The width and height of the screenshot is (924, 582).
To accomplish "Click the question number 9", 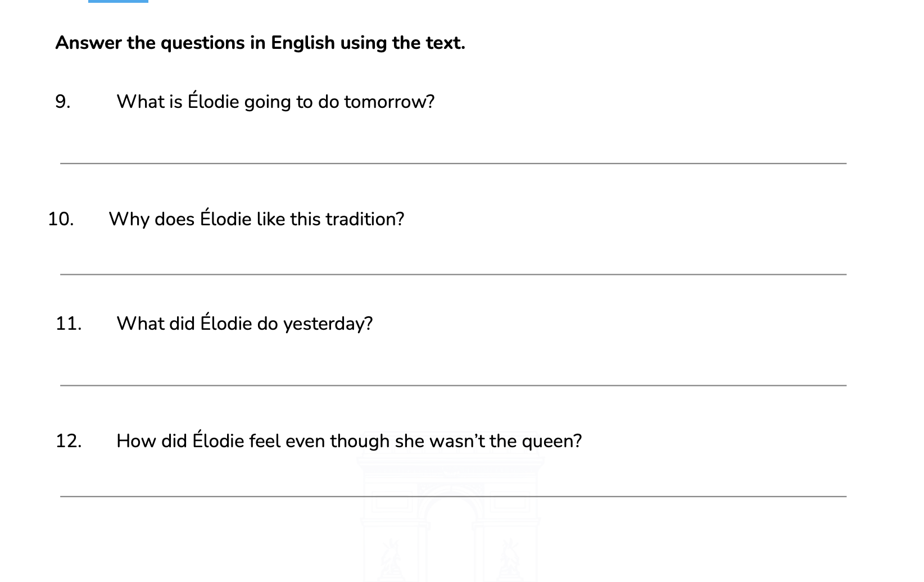I will 62,102.
